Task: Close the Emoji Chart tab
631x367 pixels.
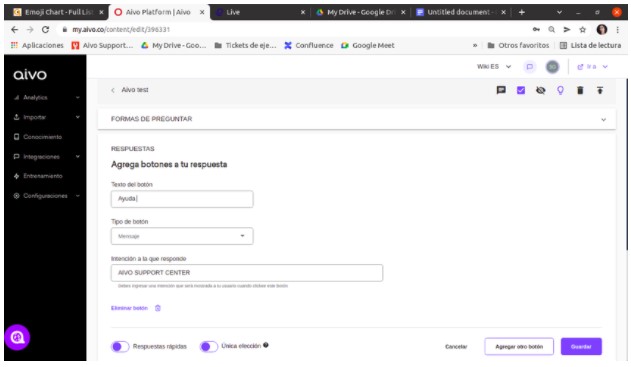Action: click(101, 12)
